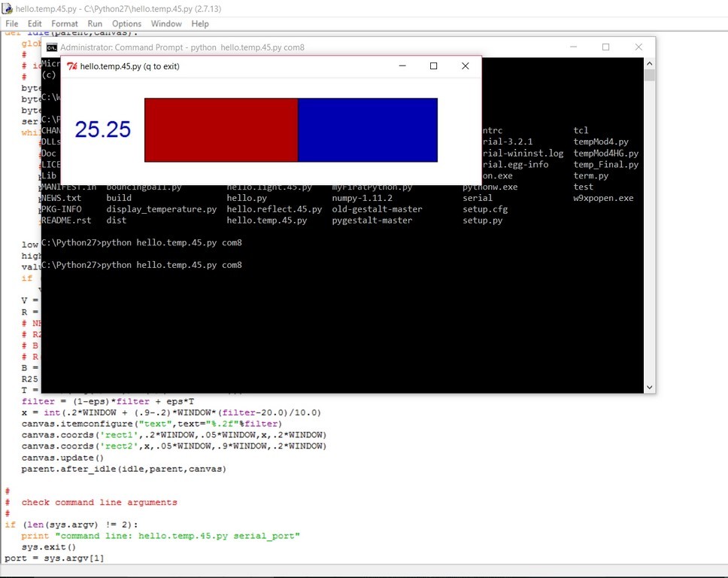728x578 pixels.
Task: Click 'tempMod4.py' in the directory listing
Action: coord(601,141)
